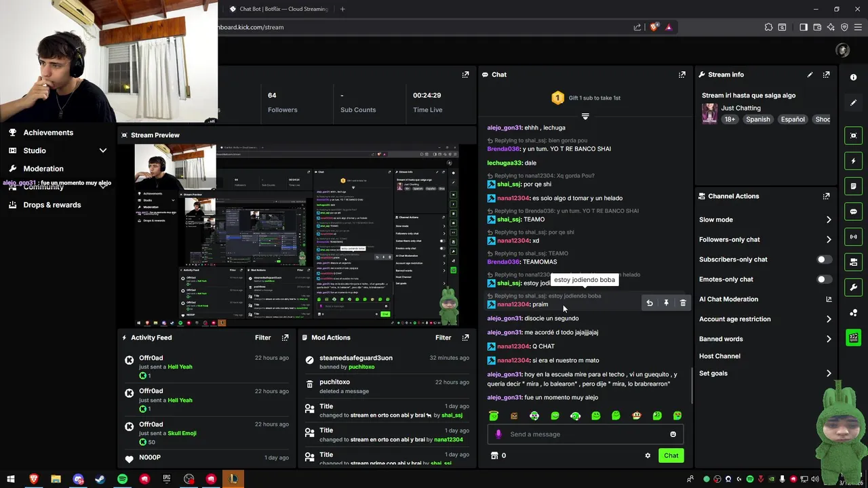Pop out the Chat panel
Image resolution: width=868 pixels, height=488 pixels.
click(682, 75)
